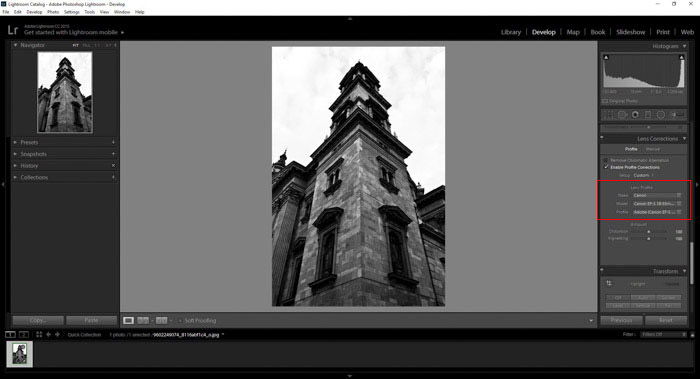Uncheck Enable Profile Corrections checkbox
This screenshot has height=379, width=700.
click(x=606, y=167)
